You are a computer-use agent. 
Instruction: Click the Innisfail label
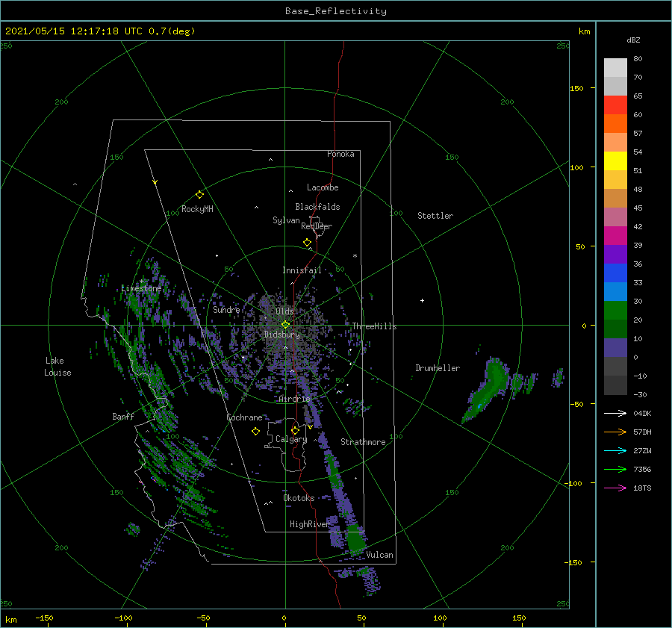(302, 270)
